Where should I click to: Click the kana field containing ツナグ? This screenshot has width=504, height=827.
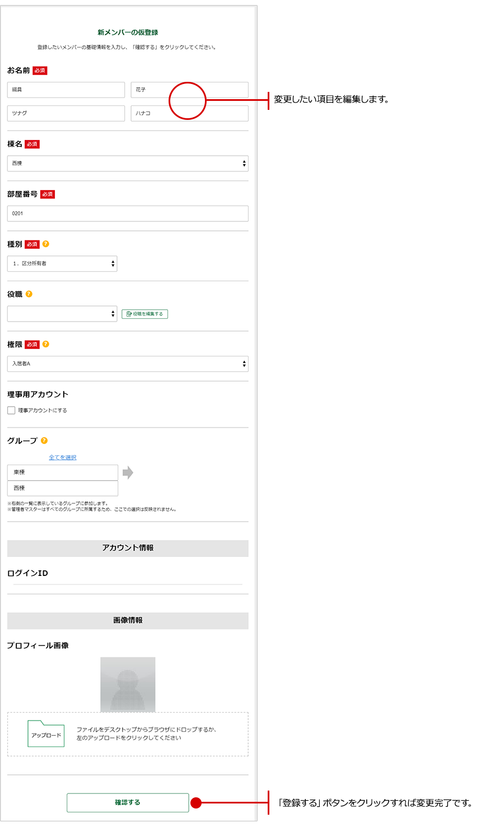[66, 113]
